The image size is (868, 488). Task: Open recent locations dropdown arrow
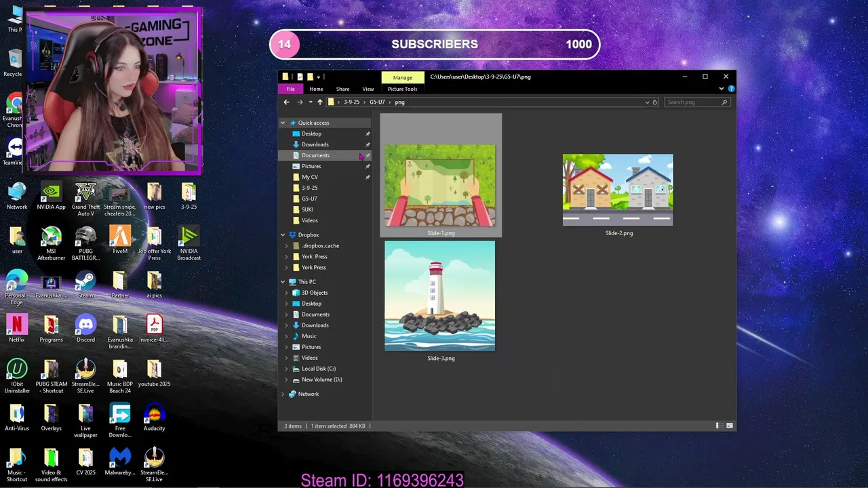[311, 102]
